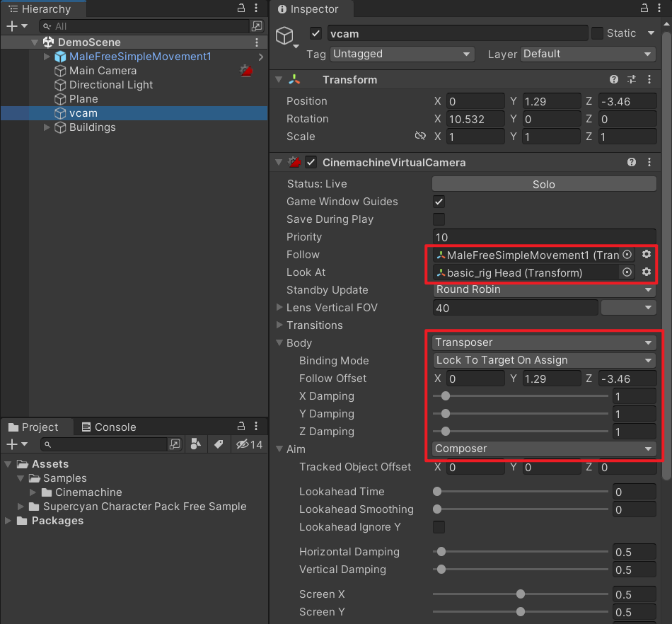Collapse the DemoScene tree
This screenshot has height=624, width=672.
[35, 42]
